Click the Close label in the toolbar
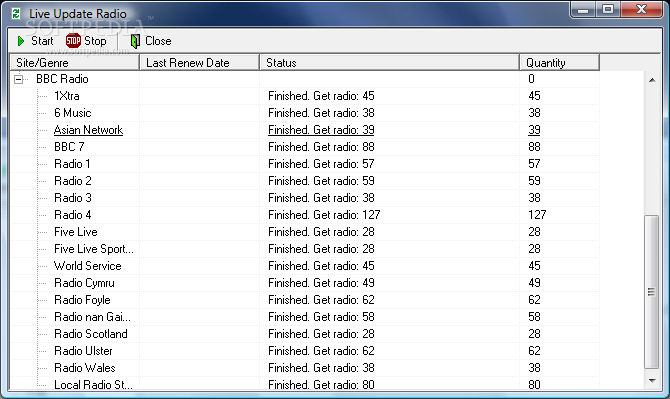This screenshot has width=670, height=399. [158, 41]
